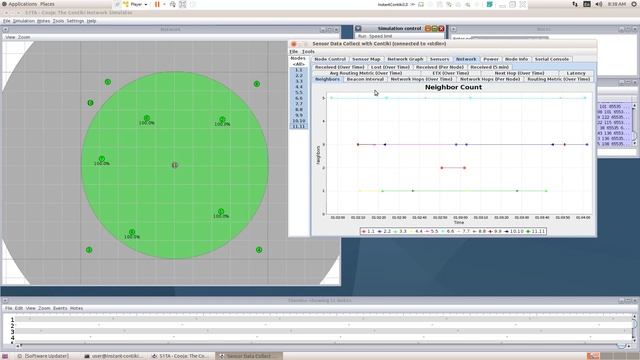Open ETX (Over Time) sub-tab
640x360 pixels.
tap(451, 73)
